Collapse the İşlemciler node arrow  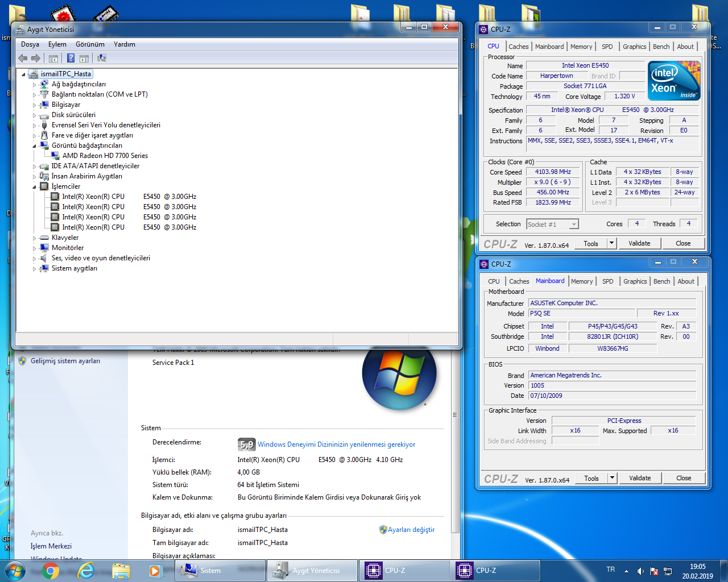[34, 187]
